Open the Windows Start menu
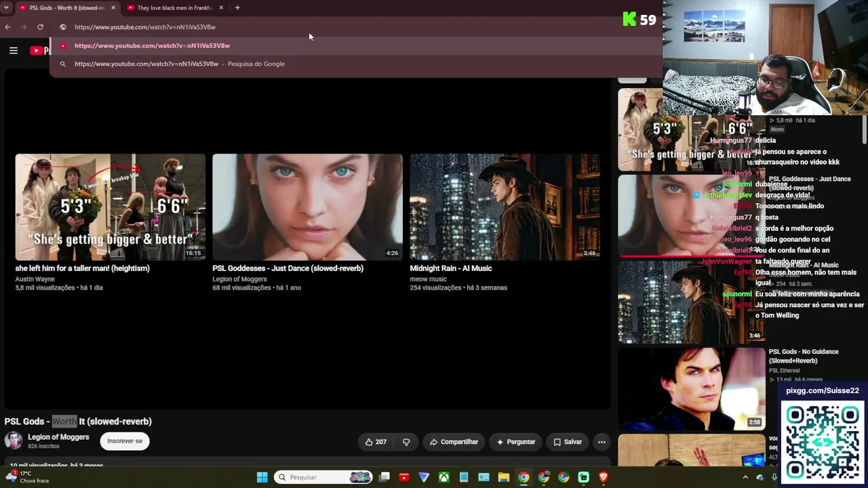This screenshot has width=868, height=488. 262,477
